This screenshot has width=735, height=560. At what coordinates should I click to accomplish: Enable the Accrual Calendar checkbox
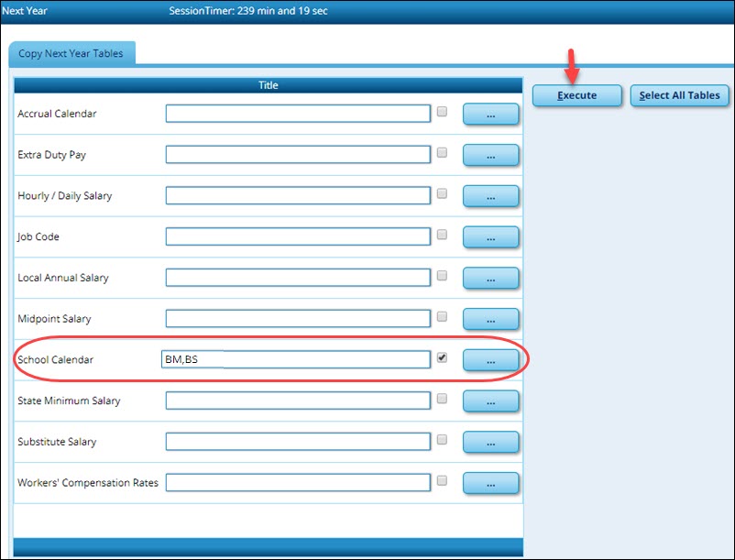pos(443,112)
